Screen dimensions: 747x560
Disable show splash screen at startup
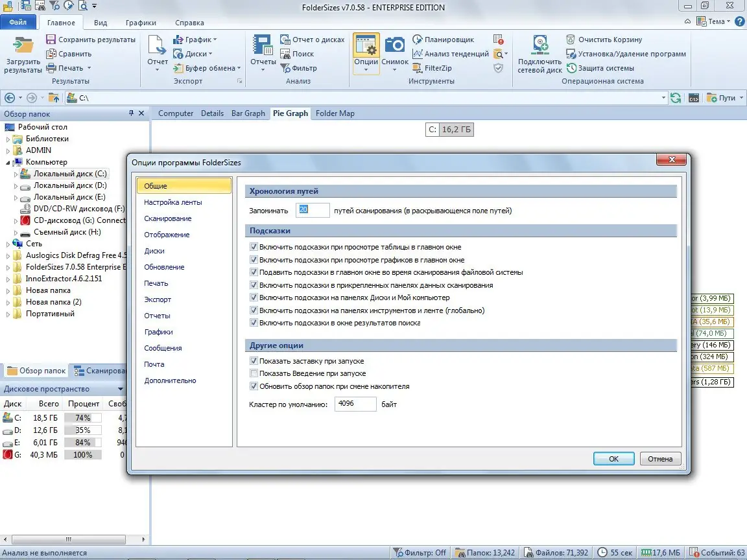point(254,360)
